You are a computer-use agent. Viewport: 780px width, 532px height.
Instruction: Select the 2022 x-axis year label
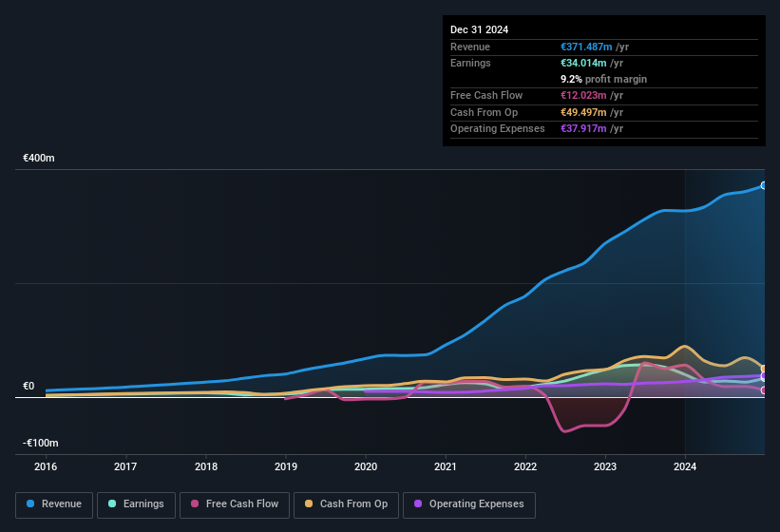[525, 466]
